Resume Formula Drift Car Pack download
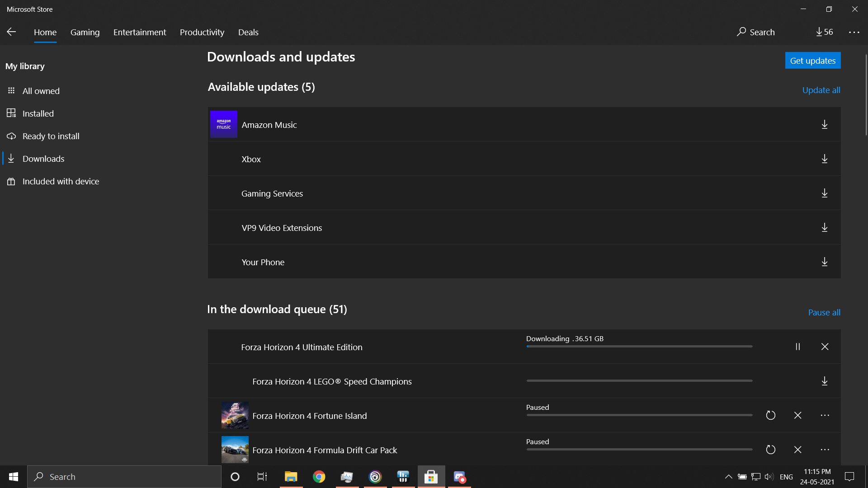 [x=771, y=450]
